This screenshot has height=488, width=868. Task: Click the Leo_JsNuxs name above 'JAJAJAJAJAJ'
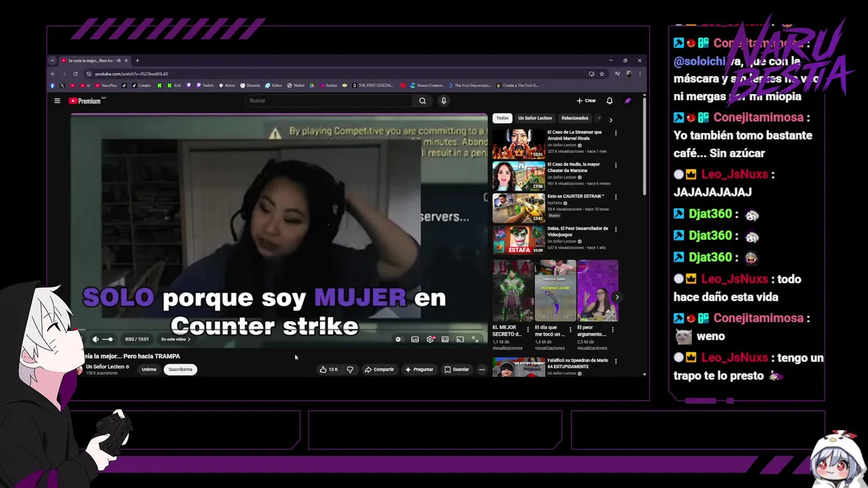[734, 174]
